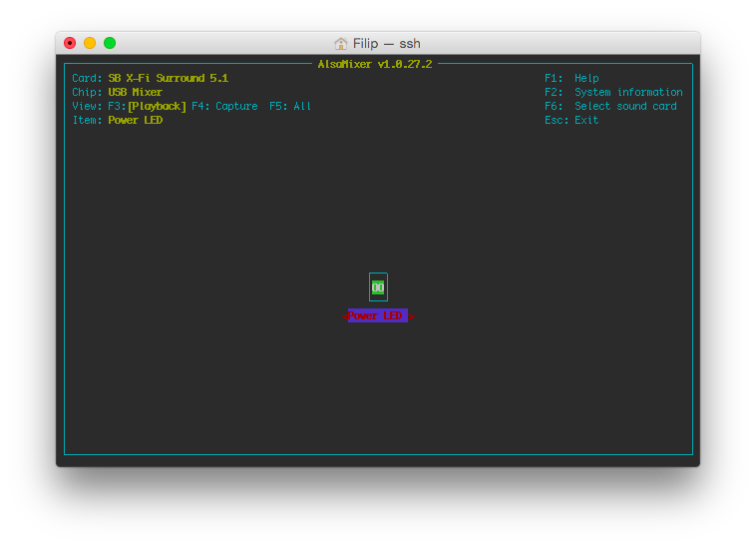This screenshot has width=756, height=547.
Task: Switch to the F3 Playback view
Action: [147, 106]
